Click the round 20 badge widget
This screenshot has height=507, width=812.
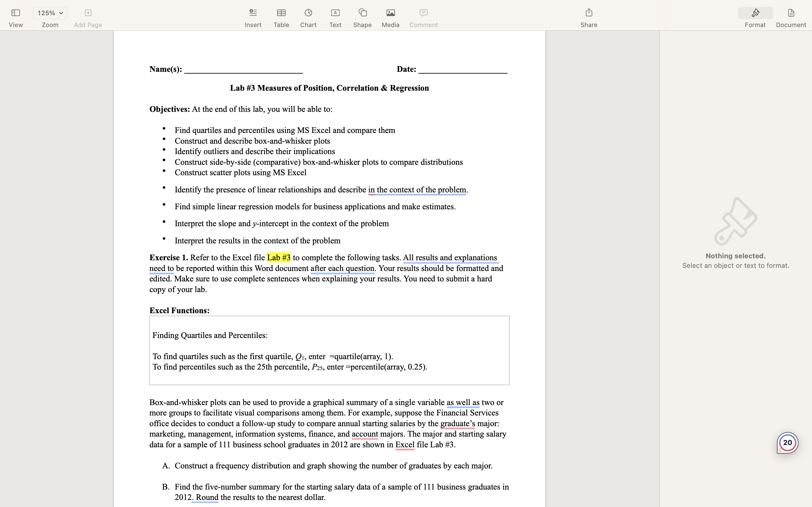(787, 442)
